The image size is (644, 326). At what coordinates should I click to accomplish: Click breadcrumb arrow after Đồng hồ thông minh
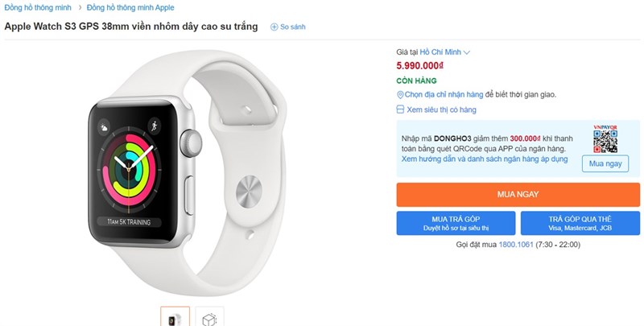80,7
